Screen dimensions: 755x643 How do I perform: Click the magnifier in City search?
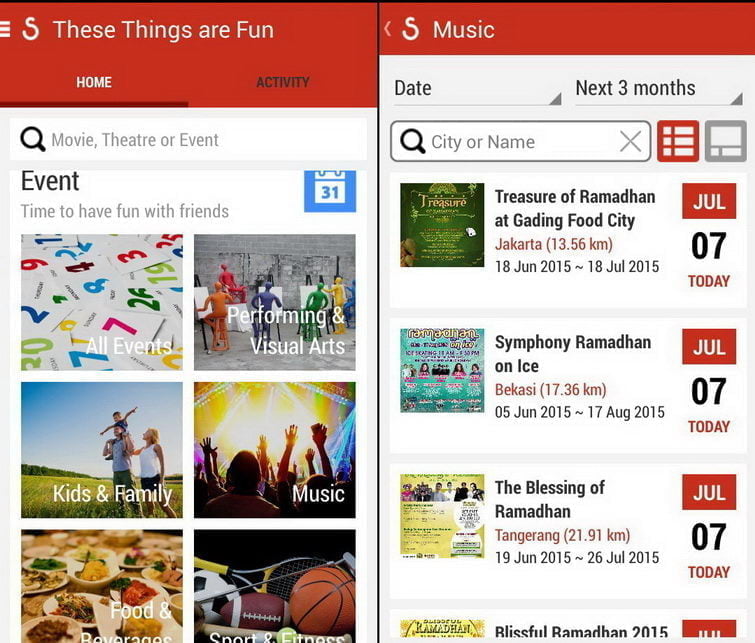click(x=413, y=142)
